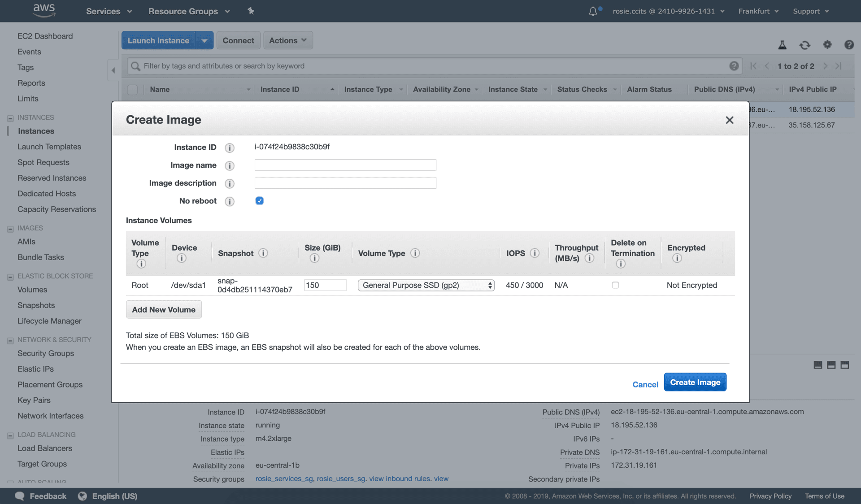Viewport: 861px width, 504px height.
Task: Click info icon beside Throughput (MB/s)
Action: click(x=590, y=258)
